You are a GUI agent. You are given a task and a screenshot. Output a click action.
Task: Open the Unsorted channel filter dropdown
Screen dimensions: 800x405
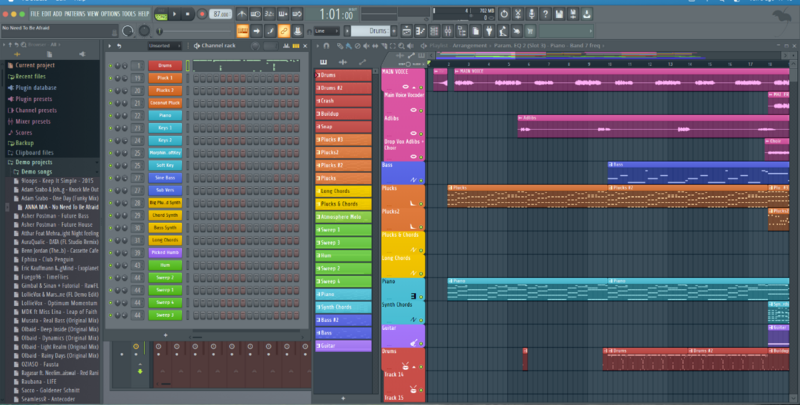163,46
